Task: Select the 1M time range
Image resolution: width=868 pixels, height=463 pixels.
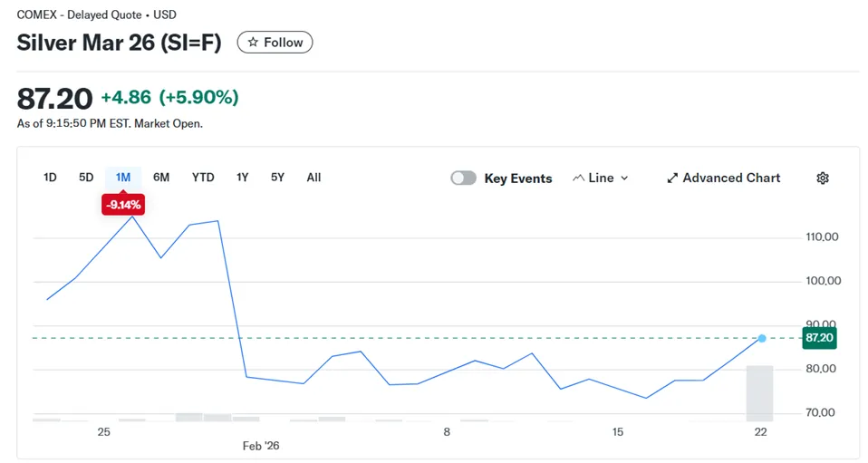Action: click(123, 178)
